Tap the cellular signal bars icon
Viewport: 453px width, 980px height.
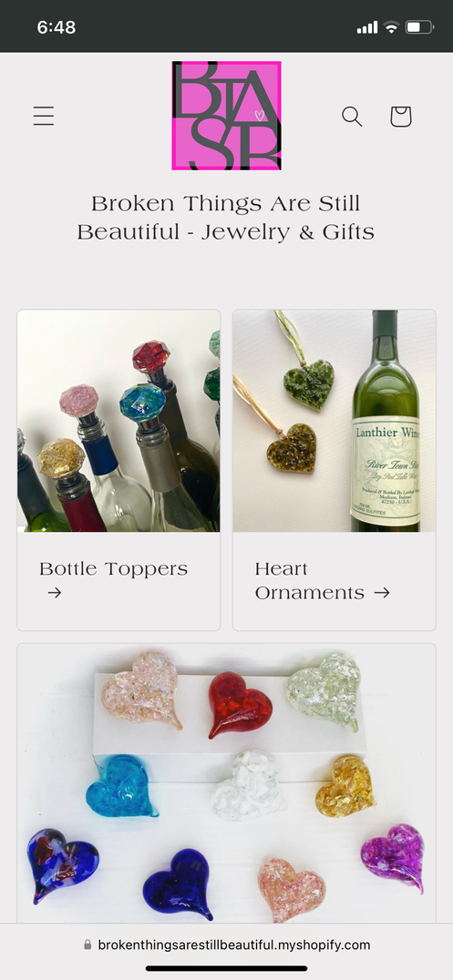point(367,27)
